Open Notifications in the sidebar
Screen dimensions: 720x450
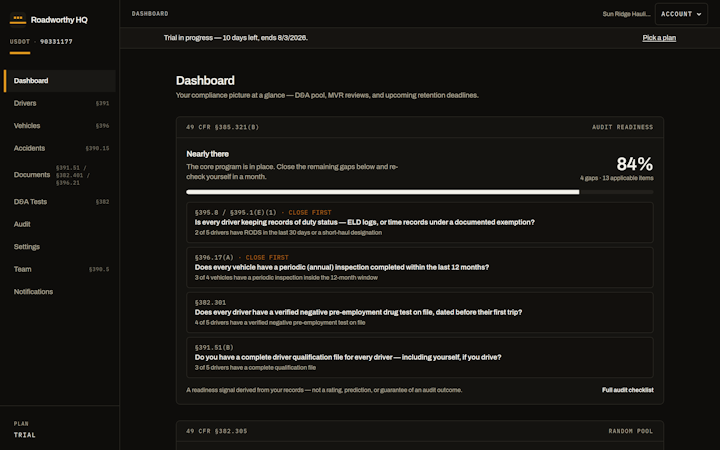pyautogui.click(x=60, y=292)
